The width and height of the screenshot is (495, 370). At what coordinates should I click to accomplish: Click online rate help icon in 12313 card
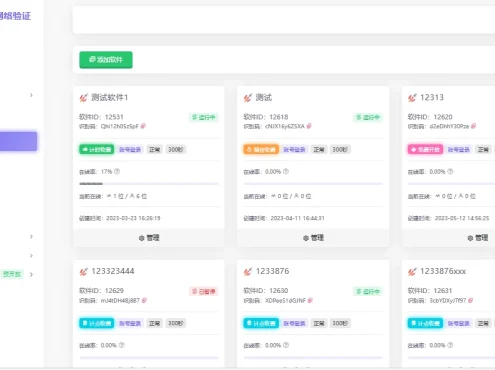click(x=450, y=171)
